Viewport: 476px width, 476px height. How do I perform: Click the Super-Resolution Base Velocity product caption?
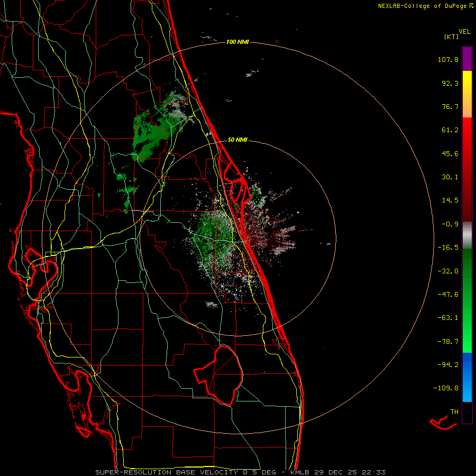(x=241, y=472)
